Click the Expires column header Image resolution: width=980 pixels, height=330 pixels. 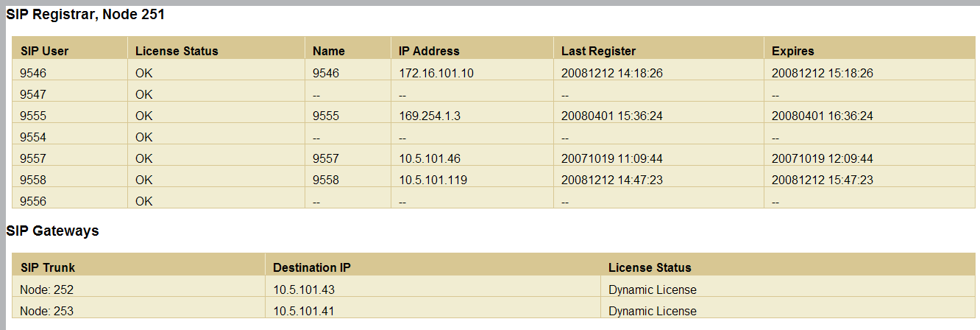click(x=793, y=51)
